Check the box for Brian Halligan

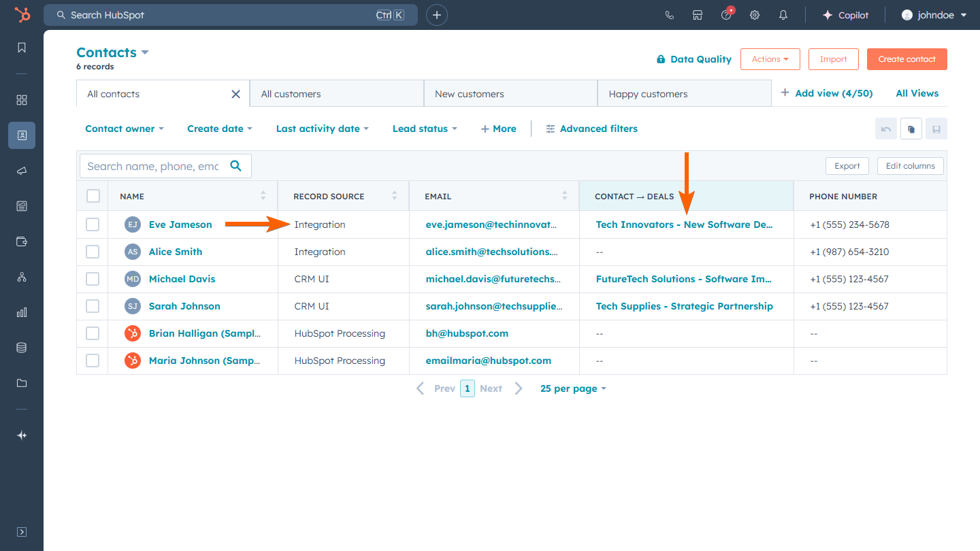point(93,333)
